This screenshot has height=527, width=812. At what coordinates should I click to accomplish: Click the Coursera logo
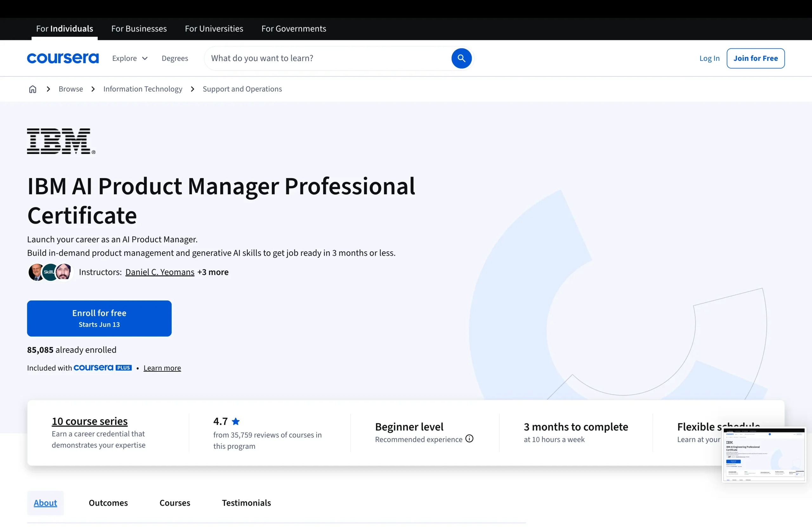(63, 58)
